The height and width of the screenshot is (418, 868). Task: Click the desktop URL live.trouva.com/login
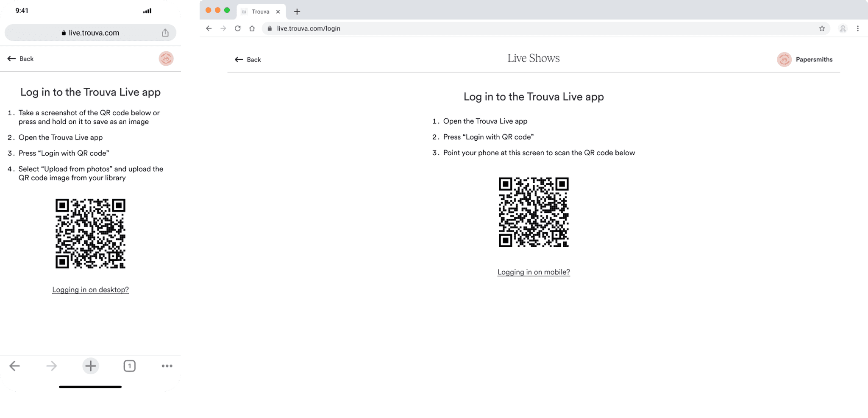click(x=309, y=28)
